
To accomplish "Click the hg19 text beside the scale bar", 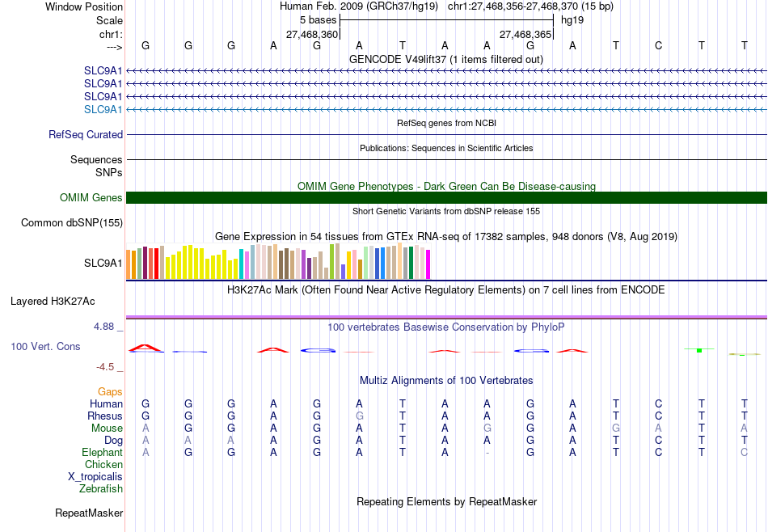I will pos(572,20).
